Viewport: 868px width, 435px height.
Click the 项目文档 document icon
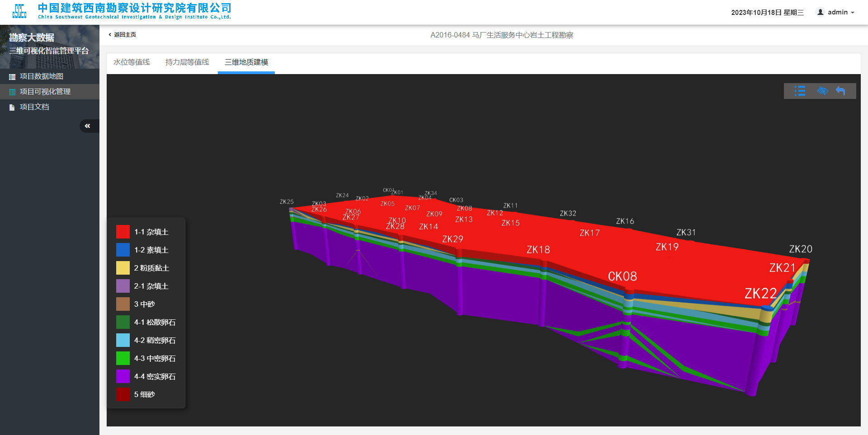[x=12, y=108]
